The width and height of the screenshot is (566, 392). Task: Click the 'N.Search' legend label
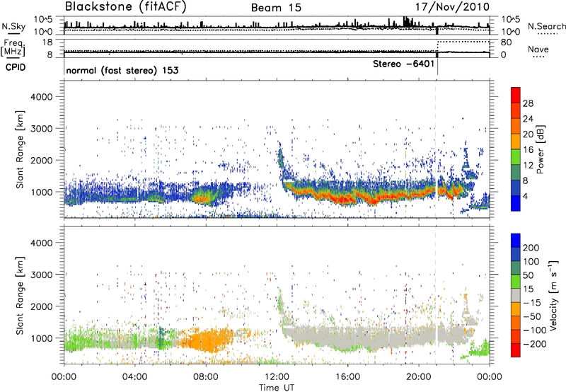click(x=546, y=26)
